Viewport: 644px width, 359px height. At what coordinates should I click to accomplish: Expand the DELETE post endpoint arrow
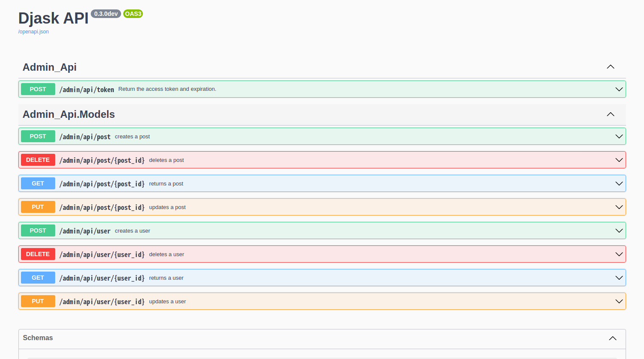pyautogui.click(x=619, y=160)
